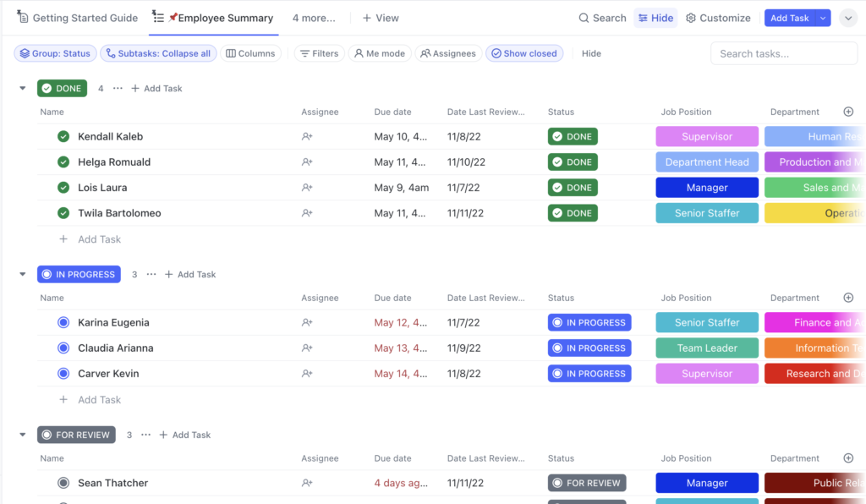
Task: Click the Search tasks input field
Action: 783,53
